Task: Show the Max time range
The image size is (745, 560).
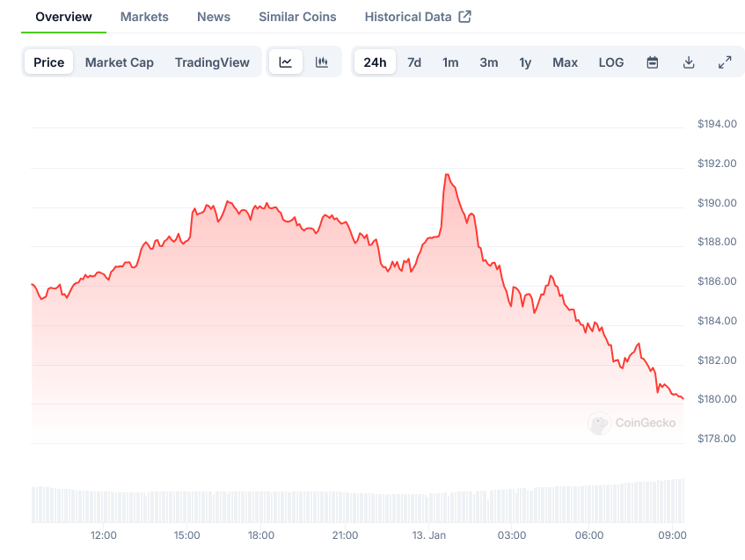Action: (x=565, y=62)
